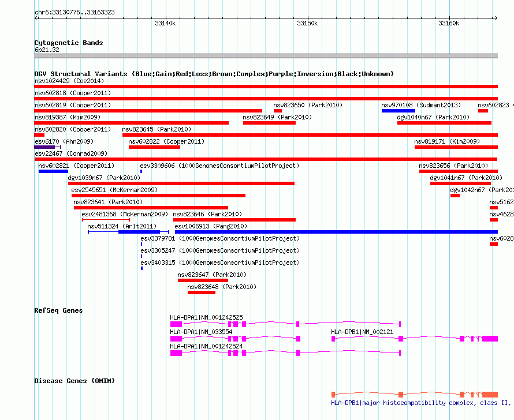Open the HLA-DPA1|NM_001242524 transcript label
Viewport: 514px width, 420px height.
(207, 346)
